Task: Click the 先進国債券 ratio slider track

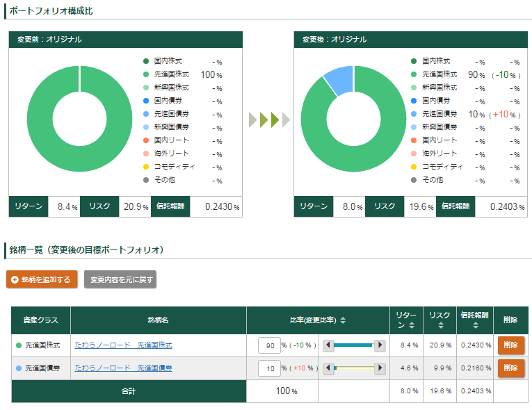Action: pyautogui.click(x=354, y=368)
